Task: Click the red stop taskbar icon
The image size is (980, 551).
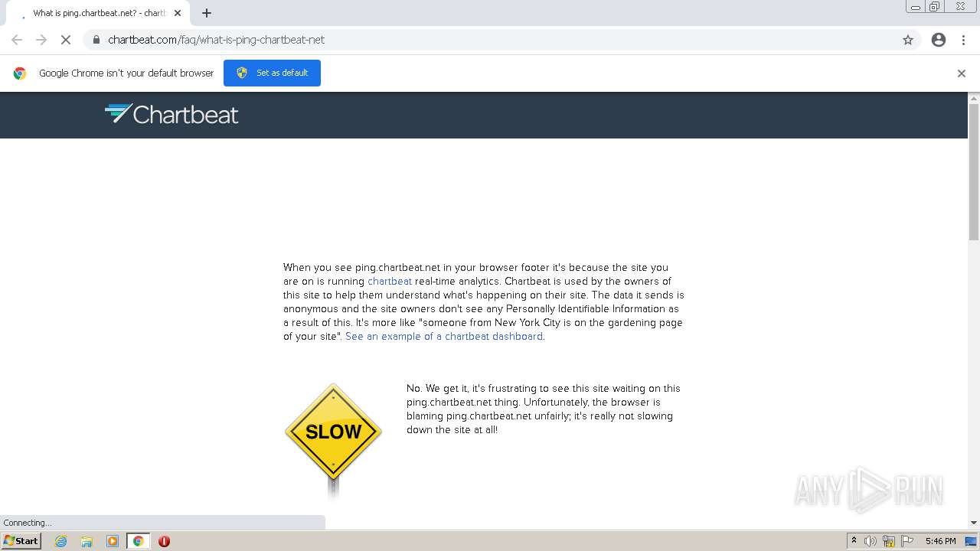Action: [x=164, y=541]
